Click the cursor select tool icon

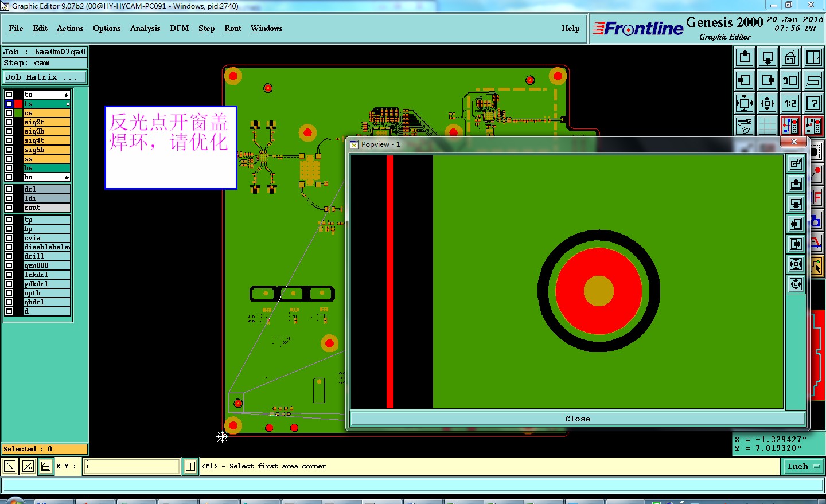point(818,267)
